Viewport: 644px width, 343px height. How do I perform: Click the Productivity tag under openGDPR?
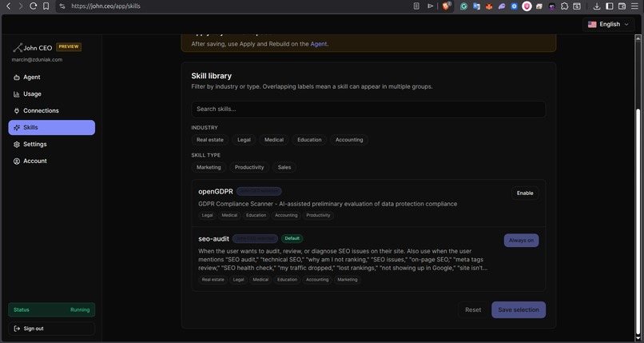(318, 215)
